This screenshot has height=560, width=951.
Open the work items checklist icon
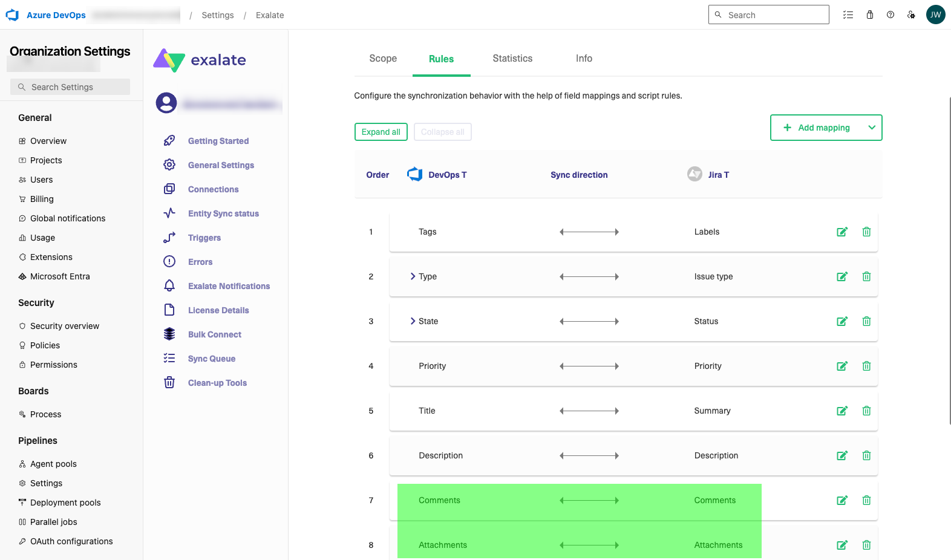848,15
